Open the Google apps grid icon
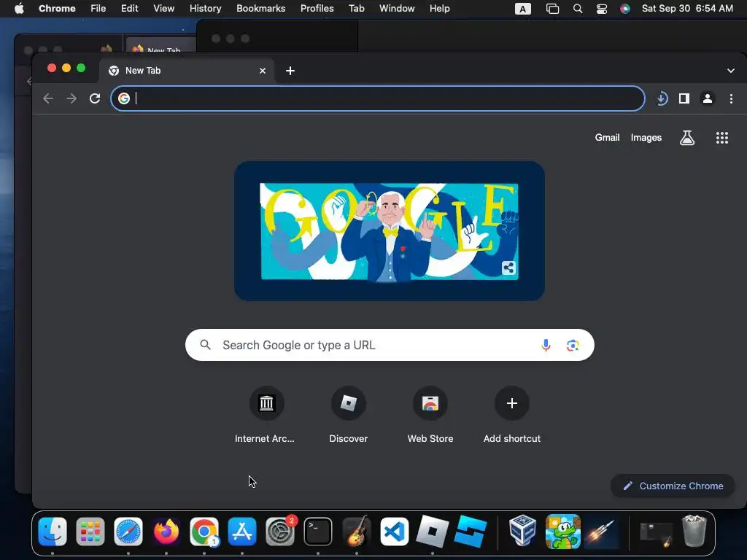Viewport: 747px width, 560px height. [x=722, y=138]
